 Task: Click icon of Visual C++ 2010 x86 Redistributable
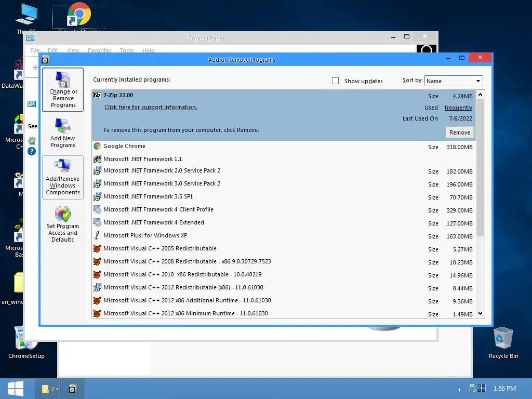click(97, 274)
